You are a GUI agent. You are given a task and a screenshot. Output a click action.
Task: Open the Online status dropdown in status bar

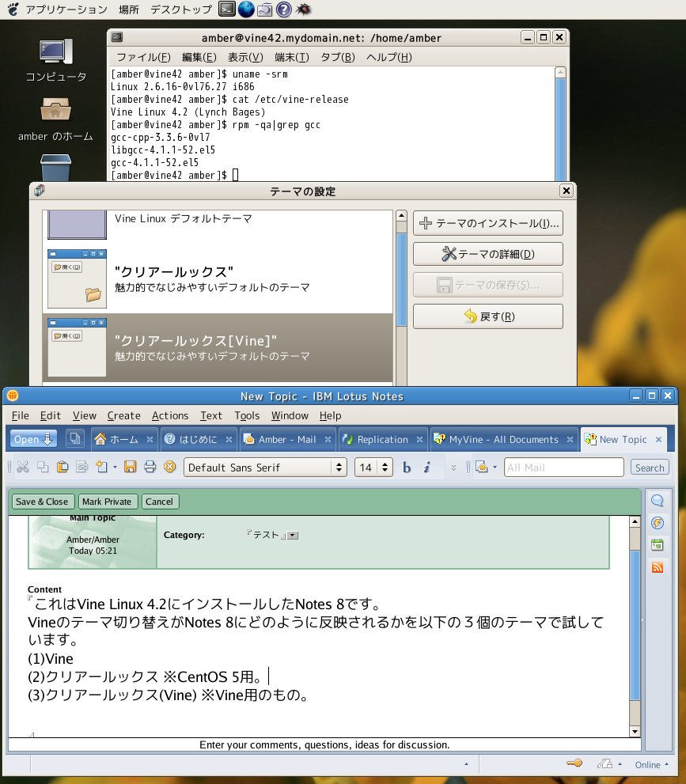651,764
